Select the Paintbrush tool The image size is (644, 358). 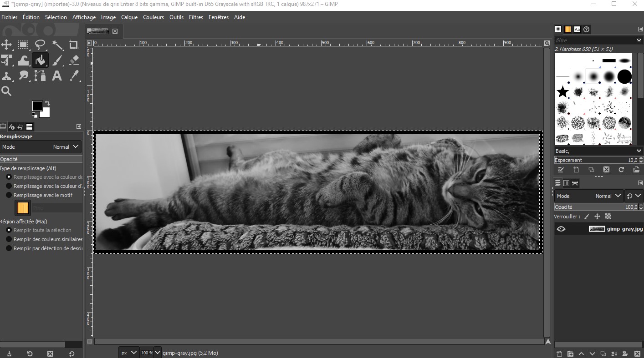(57, 60)
